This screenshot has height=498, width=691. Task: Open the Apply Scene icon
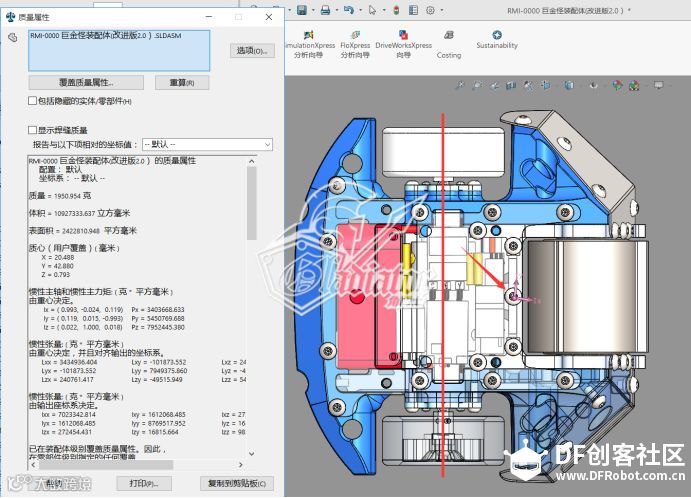tap(634, 85)
